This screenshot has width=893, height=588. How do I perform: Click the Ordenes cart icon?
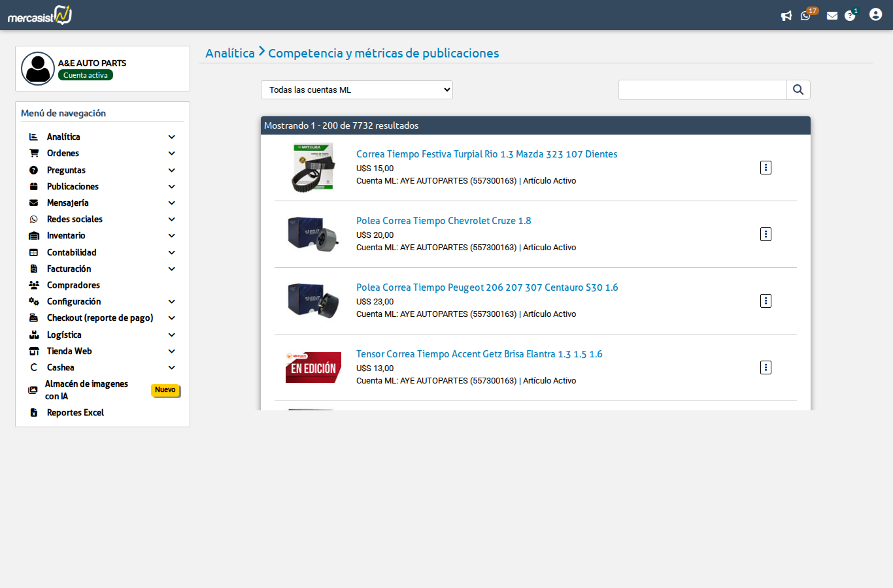33,153
